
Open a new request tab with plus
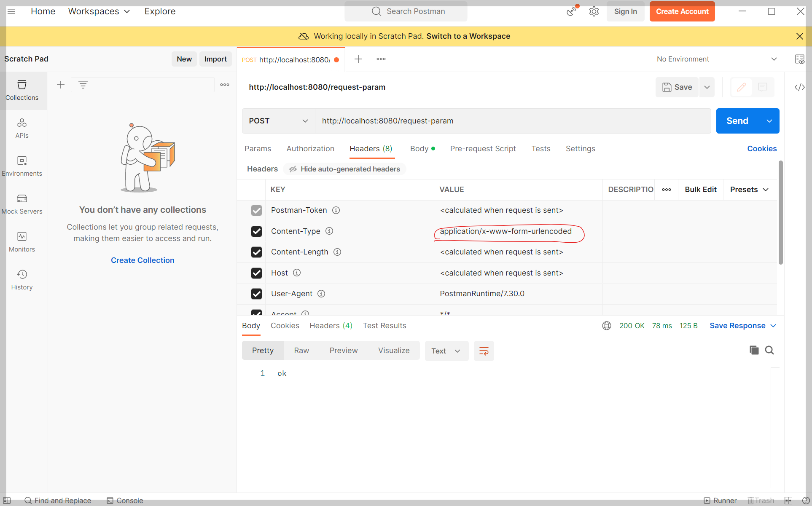[x=358, y=59]
